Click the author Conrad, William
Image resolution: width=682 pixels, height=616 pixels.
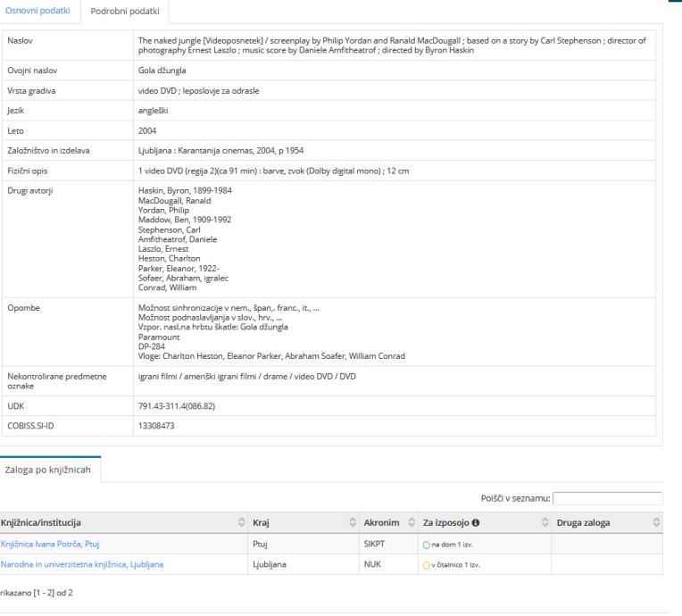pyautogui.click(x=167, y=287)
